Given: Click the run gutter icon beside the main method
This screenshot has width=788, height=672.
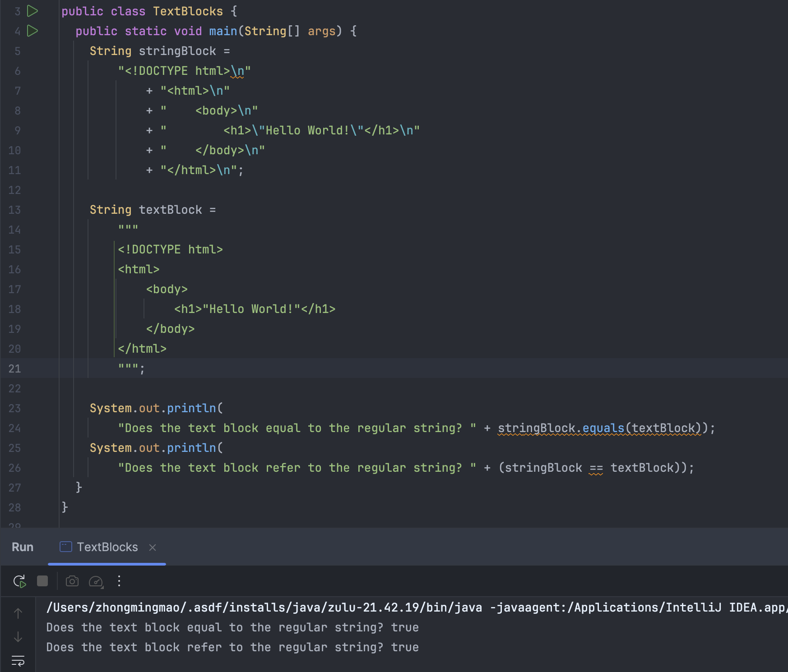Looking at the screenshot, I should click(x=32, y=31).
